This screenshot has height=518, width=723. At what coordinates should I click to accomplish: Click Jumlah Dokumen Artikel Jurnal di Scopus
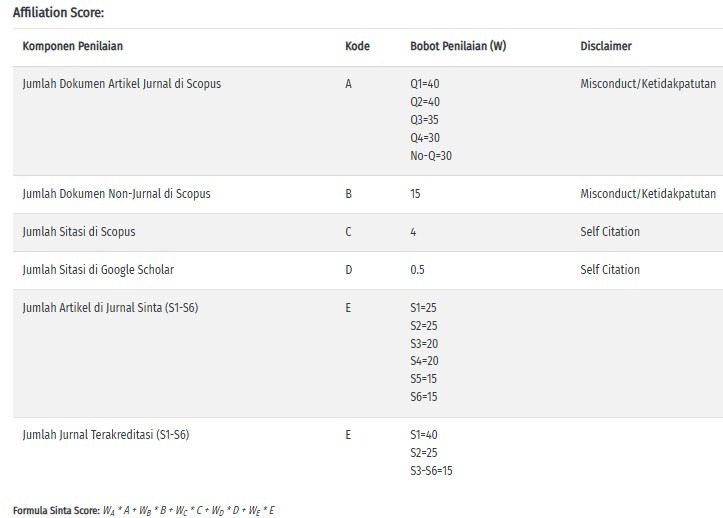(122, 84)
